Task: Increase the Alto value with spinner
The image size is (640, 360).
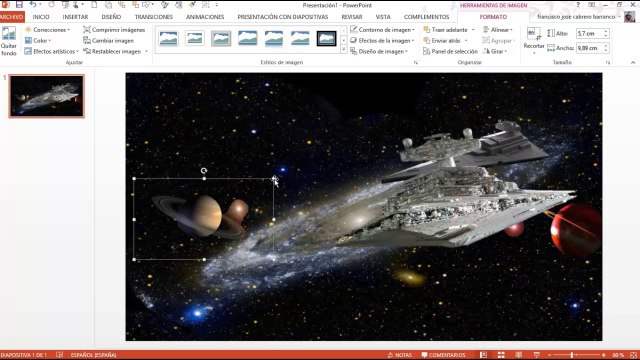Action: [x=606, y=31]
